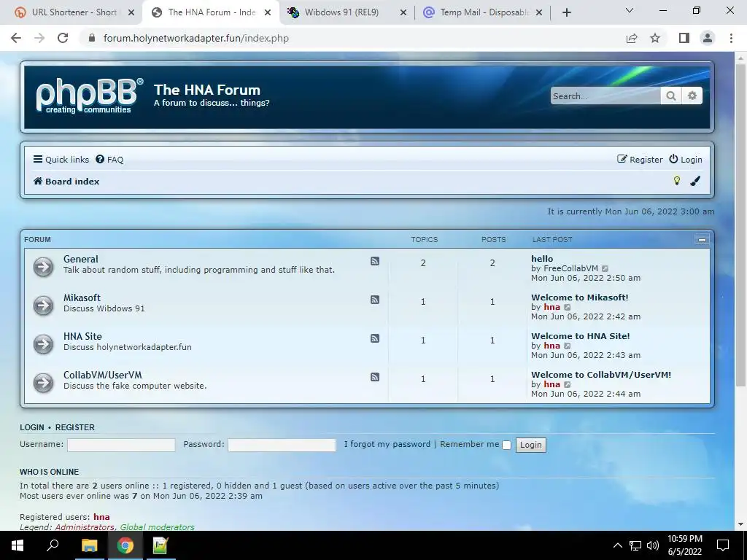
Task: Click the Mikasoft forum arrow icon
Action: coord(43,306)
